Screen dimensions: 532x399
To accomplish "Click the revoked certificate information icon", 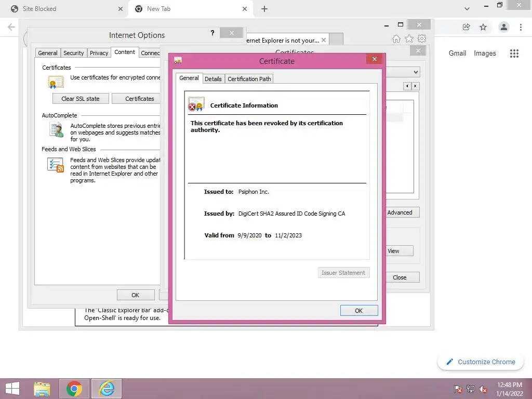I will [196, 104].
